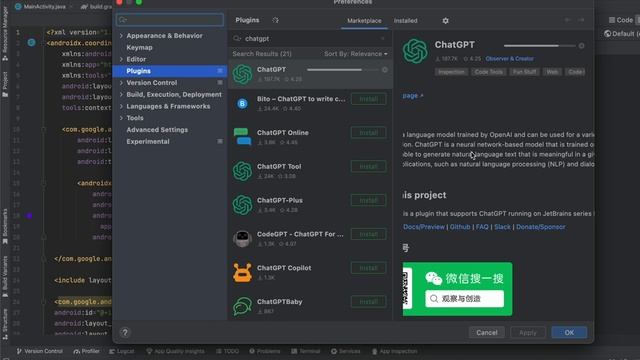Image resolution: width=640 pixels, height=360 pixels.
Task: Click the ChatGPT Tool plugin icon
Action: point(242,171)
